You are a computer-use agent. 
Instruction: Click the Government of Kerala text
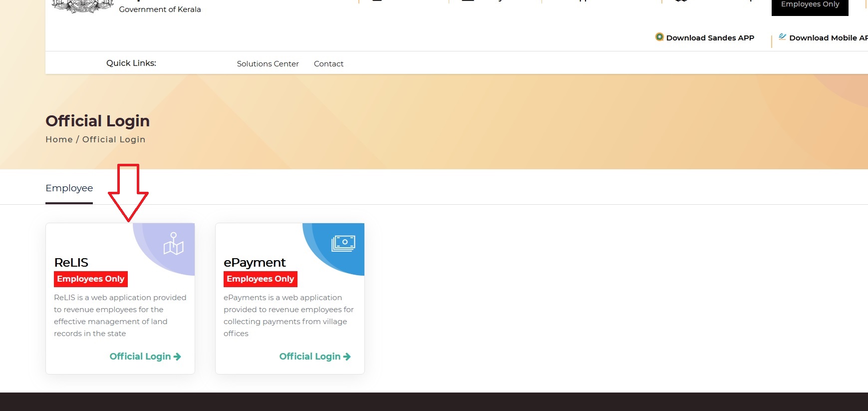[x=160, y=9]
